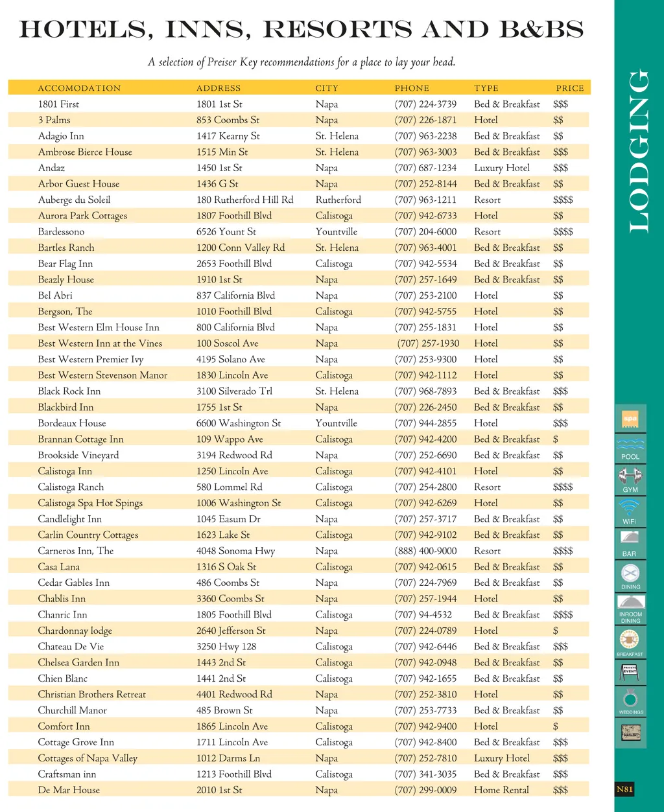Click the Pool waves icon
The image size is (664, 812).
(x=630, y=446)
